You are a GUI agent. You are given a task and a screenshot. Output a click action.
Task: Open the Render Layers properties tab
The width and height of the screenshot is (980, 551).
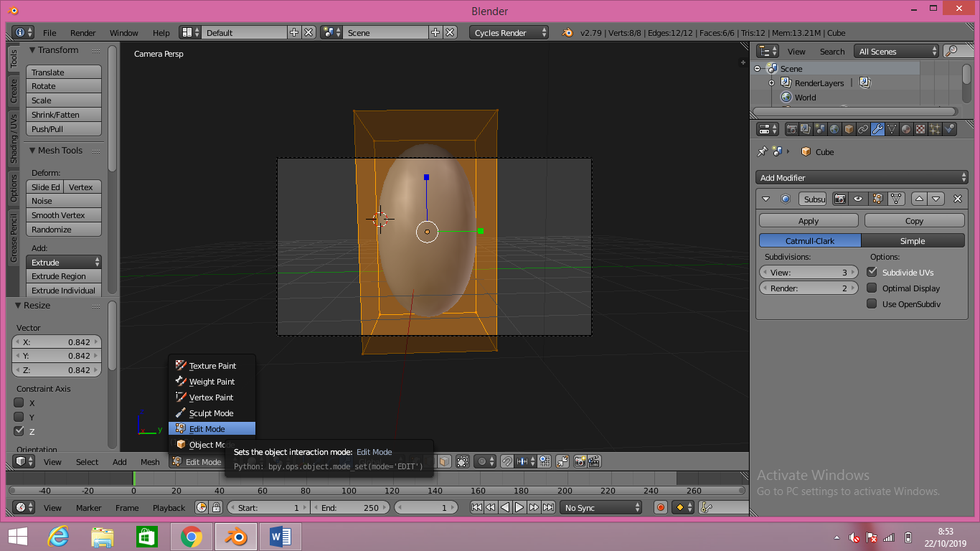click(806, 129)
